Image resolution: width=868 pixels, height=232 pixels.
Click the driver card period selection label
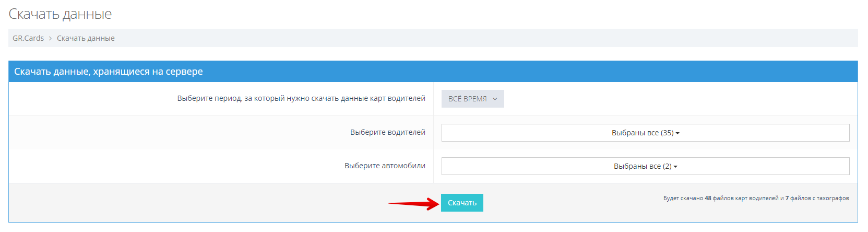point(301,98)
